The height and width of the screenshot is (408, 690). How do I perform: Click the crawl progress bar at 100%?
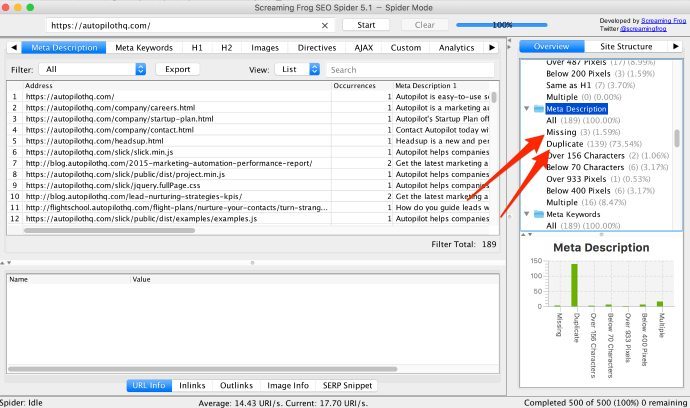click(502, 25)
